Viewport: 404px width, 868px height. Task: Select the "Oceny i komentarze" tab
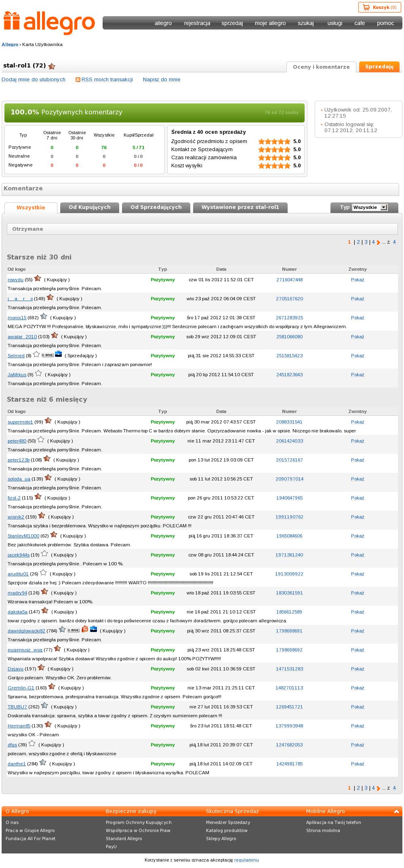coord(321,67)
